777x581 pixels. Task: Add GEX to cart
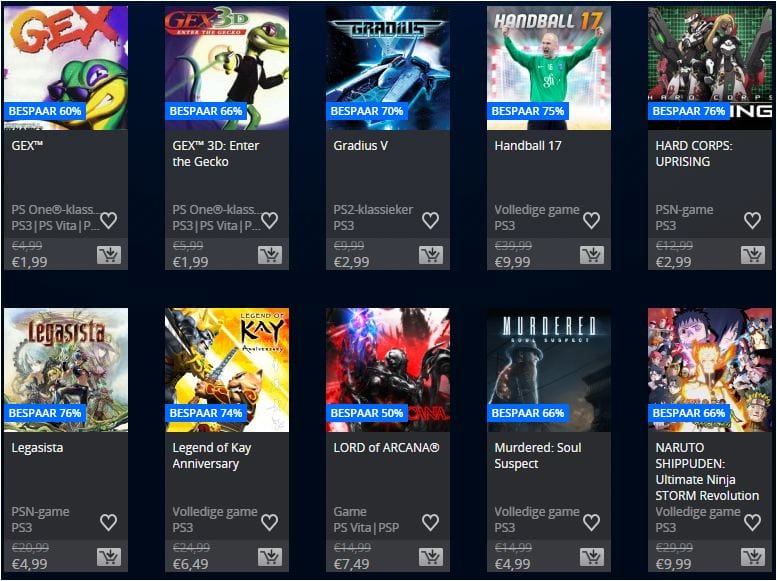pos(109,255)
